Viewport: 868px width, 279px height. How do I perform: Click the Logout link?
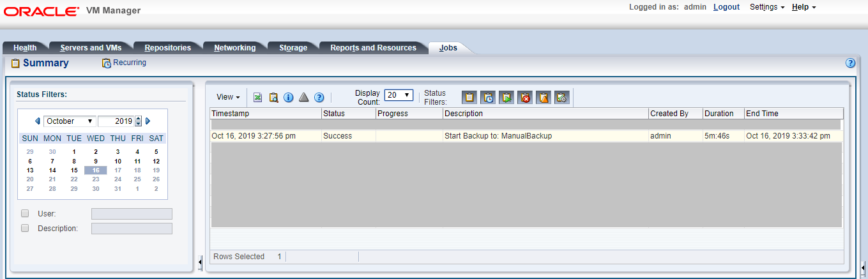[726, 7]
